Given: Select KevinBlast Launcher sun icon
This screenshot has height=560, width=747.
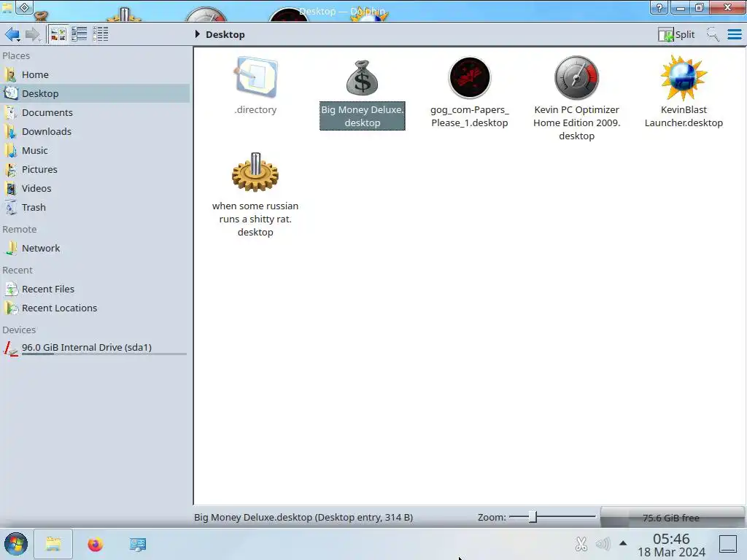Looking at the screenshot, I should (684, 77).
